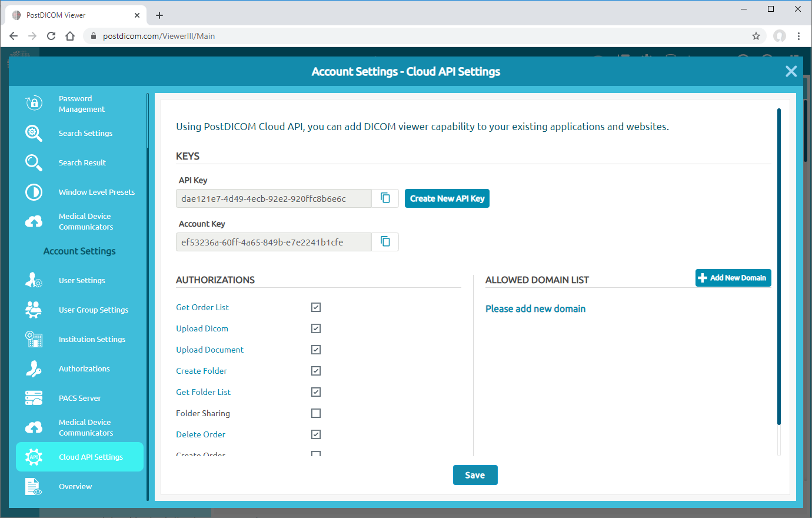
Task: Click the browser back arrow
Action: click(x=14, y=36)
